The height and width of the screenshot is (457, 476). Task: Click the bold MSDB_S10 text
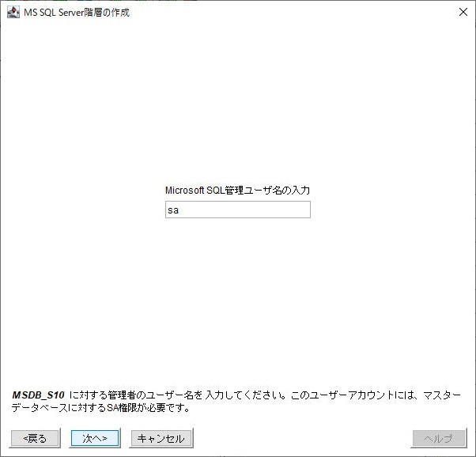point(38,395)
